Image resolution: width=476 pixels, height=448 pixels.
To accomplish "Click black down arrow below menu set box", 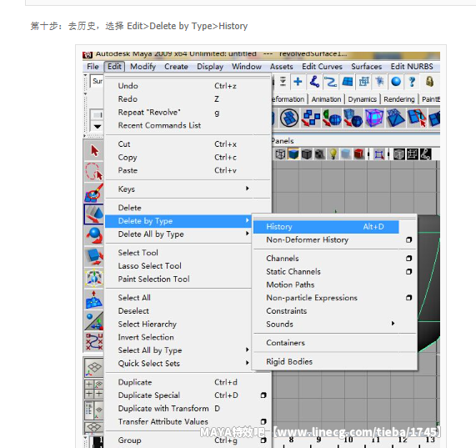I will click(x=98, y=126).
